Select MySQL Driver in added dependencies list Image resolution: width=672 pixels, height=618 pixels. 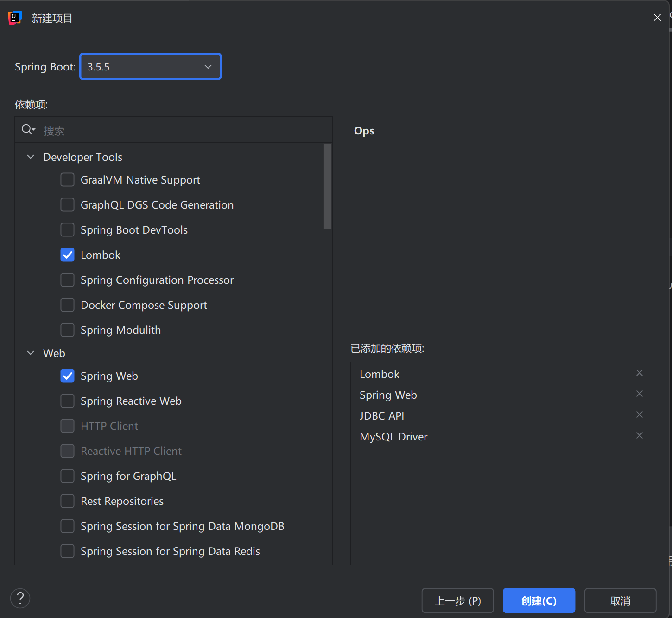tap(501, 436)
